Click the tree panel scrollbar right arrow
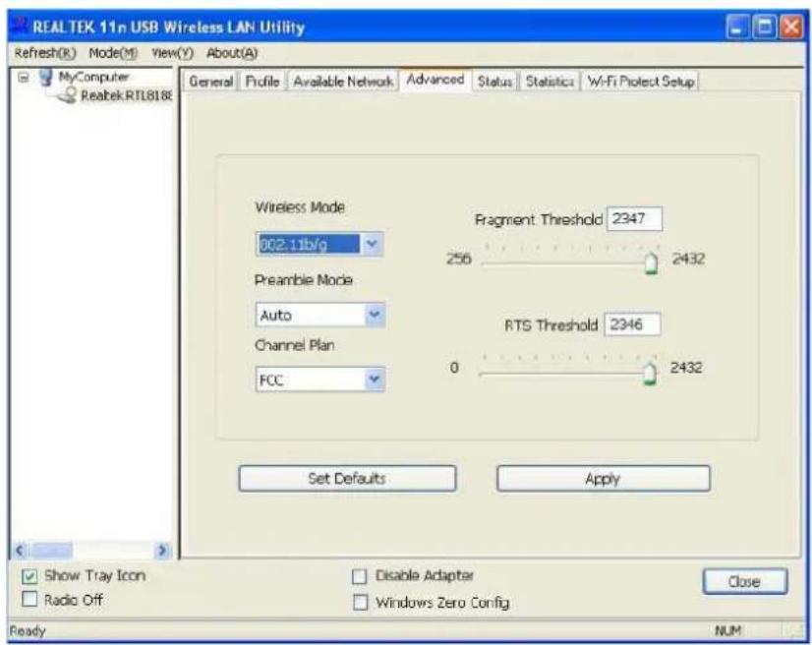The width and height of the screenshot is (812, 645). tap(162, 550)
